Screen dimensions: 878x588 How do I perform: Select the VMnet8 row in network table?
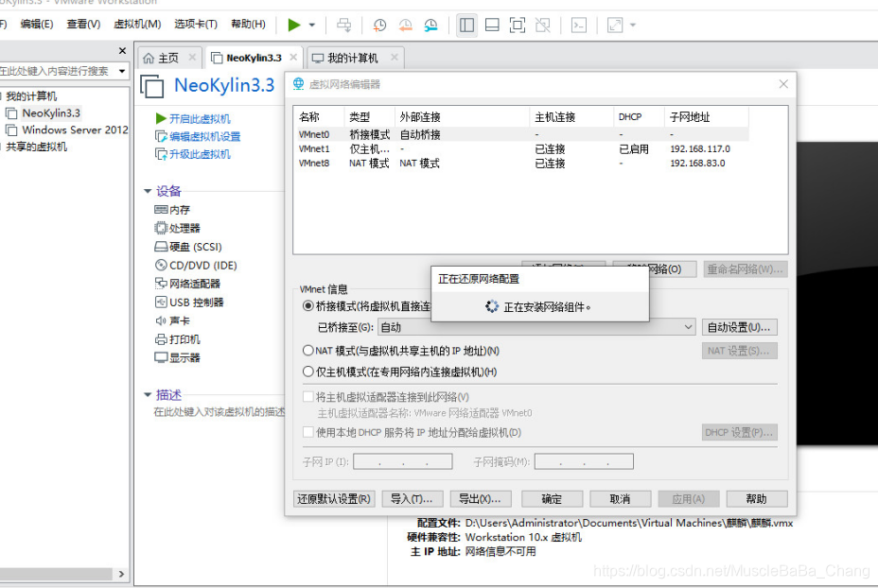pyautogui.click(x=522, y=164)
